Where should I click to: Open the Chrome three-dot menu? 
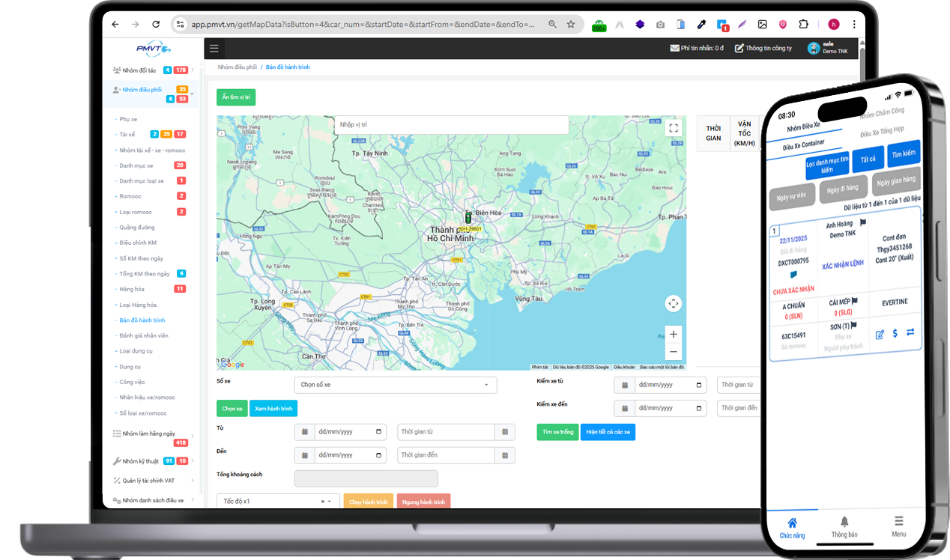tap(853, 24)
